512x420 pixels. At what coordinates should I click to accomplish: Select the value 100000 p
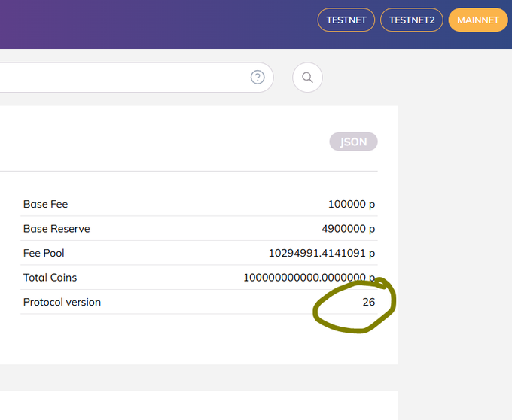coord(352,204)
